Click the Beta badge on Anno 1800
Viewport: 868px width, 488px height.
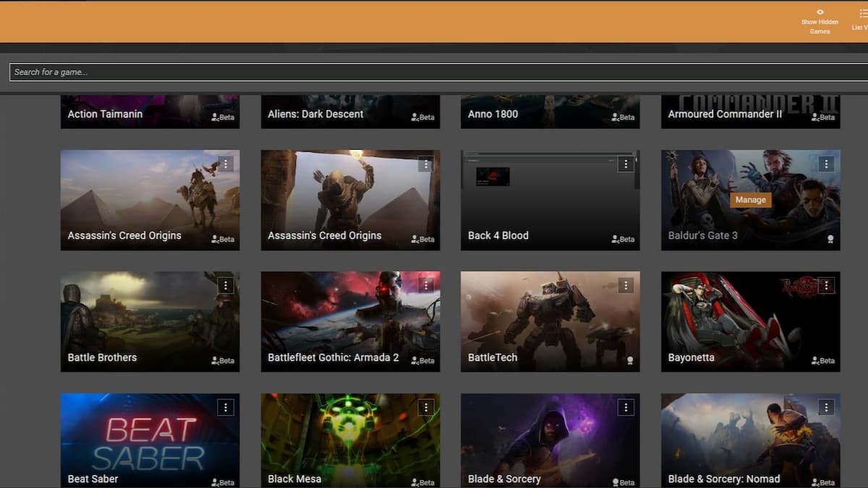[x=623, y=117]
